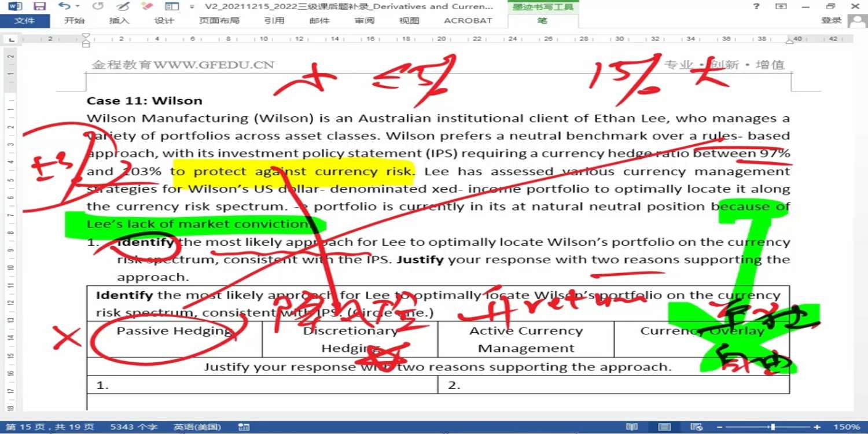Redo the last undone action
Screen dimensions: 868x434
point(98,6)
